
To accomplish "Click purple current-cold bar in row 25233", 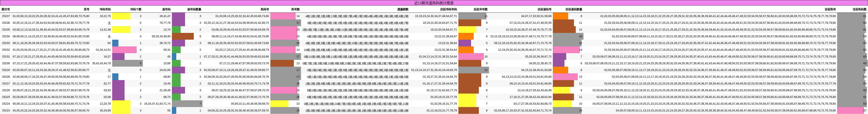I will click(465, 43).
